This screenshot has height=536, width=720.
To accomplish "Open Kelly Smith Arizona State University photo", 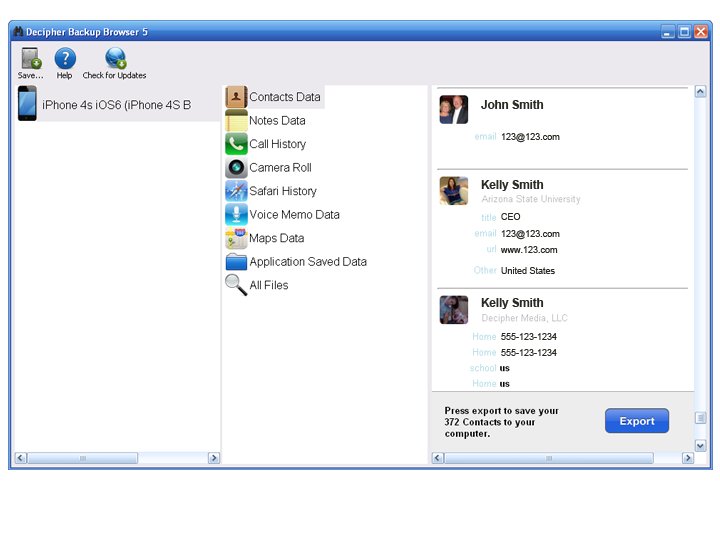I will click(x=454, y=191).
